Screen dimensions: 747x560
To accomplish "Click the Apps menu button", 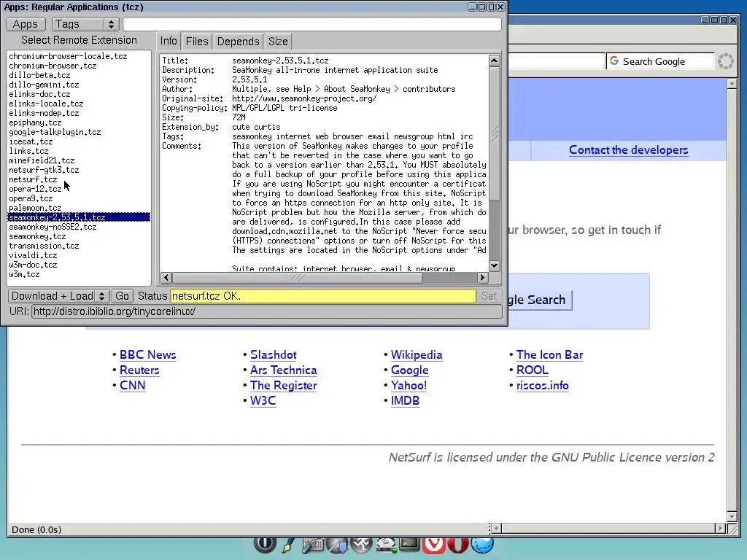I will pyautogui.click(x=26, y=24).
